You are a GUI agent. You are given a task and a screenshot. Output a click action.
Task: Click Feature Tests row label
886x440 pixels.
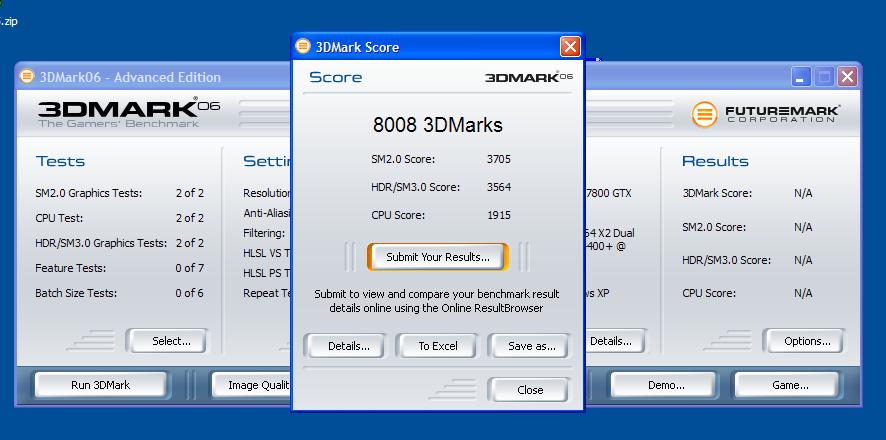pos(70,268)
